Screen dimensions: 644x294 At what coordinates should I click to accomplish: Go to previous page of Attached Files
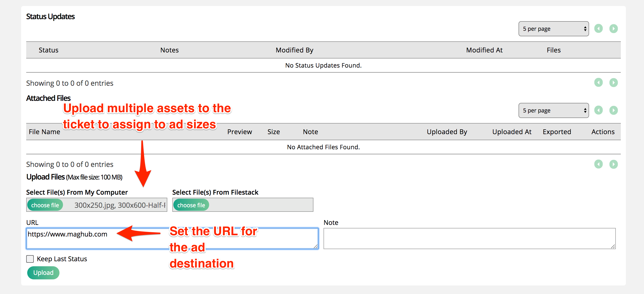599,110
